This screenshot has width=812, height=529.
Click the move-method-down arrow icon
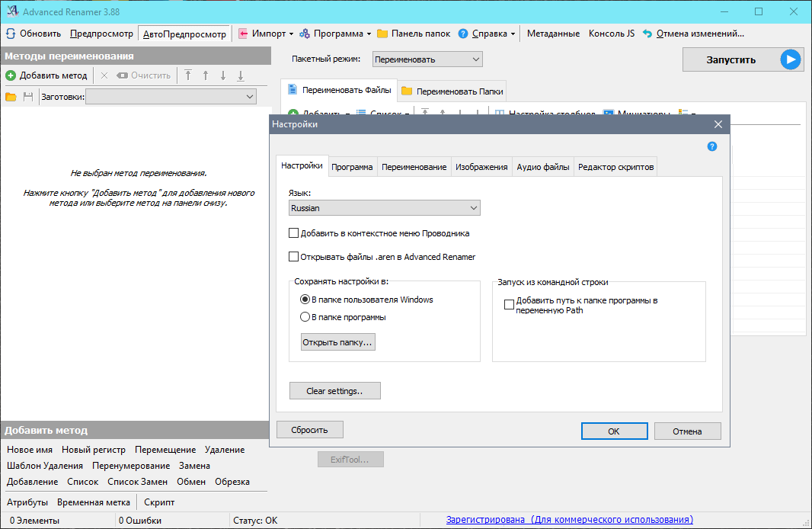(223, 75)
